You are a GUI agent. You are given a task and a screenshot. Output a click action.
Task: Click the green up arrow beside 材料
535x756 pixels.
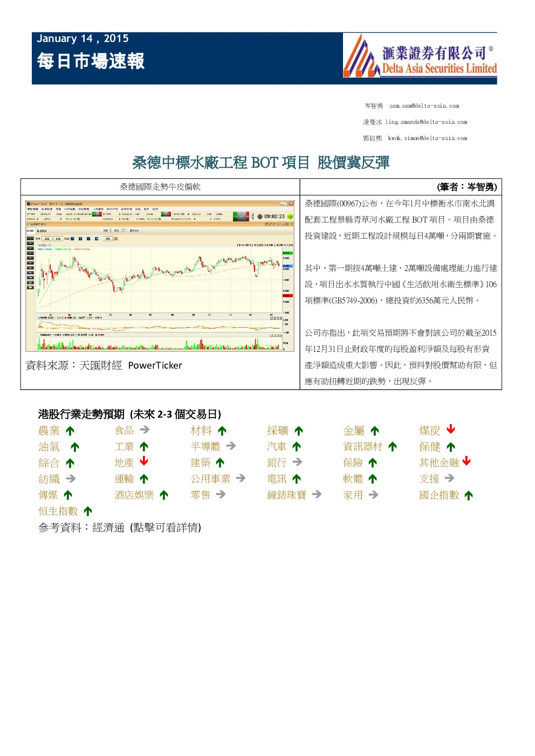(x=222, y=431)
